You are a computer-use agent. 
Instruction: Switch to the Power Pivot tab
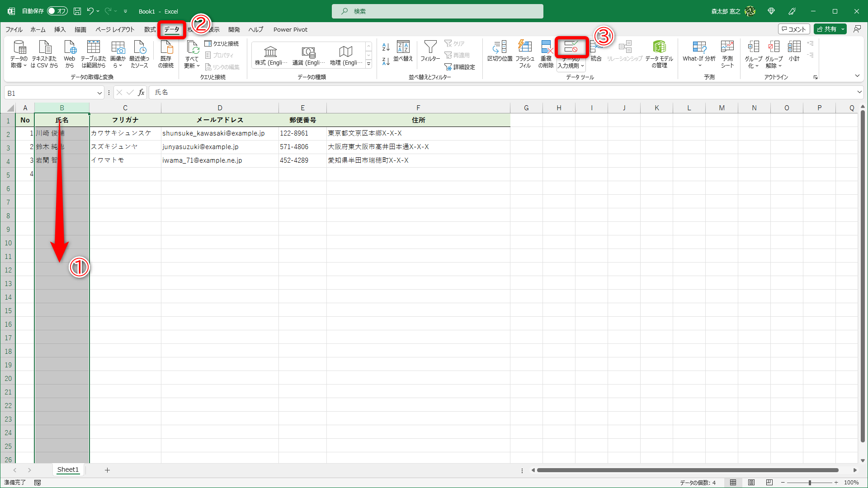(290, 29)
